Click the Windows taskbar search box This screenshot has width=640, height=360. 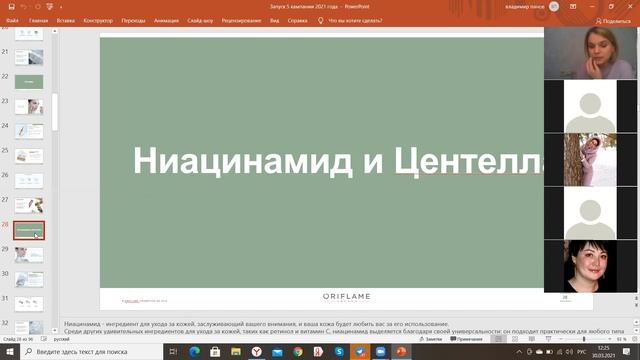91,351
